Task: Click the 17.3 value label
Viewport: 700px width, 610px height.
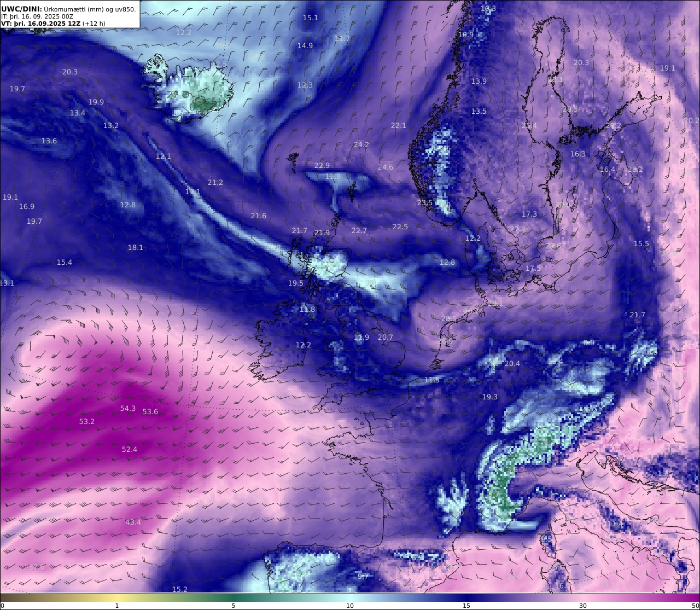Action: pyautogui.click(x=529, y=214)
